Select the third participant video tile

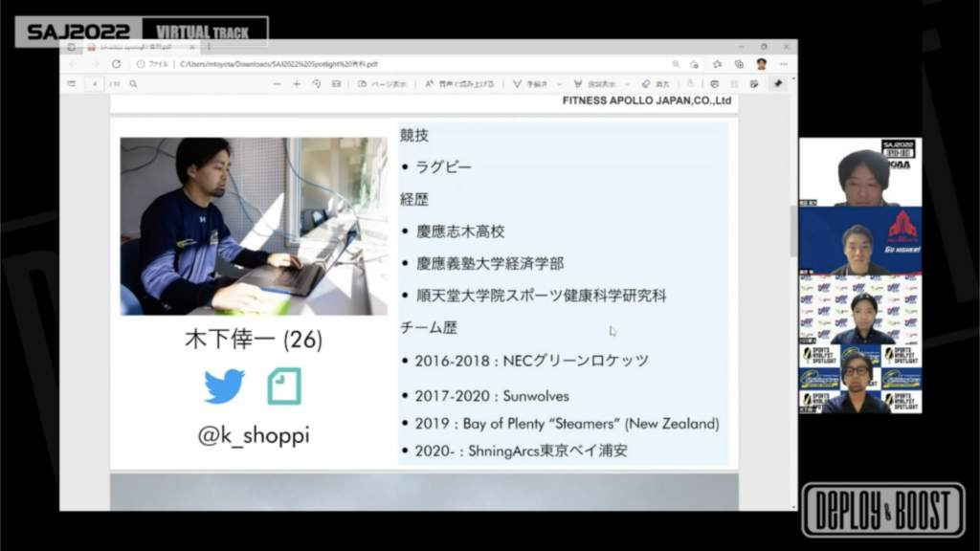tap(860, 310)
